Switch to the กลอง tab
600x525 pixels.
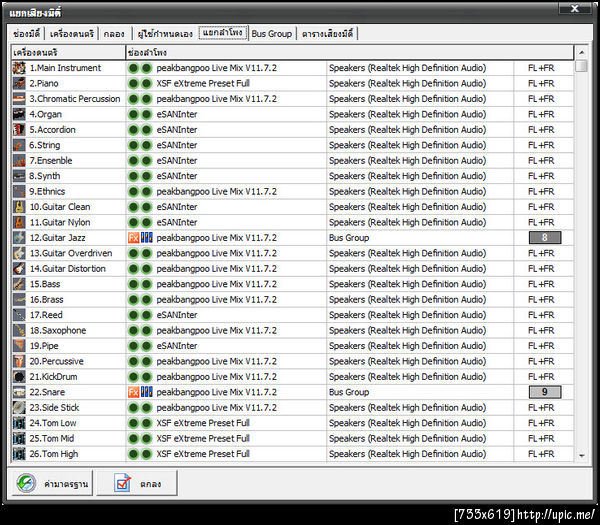pyautogui.click(x=114, y=34)
